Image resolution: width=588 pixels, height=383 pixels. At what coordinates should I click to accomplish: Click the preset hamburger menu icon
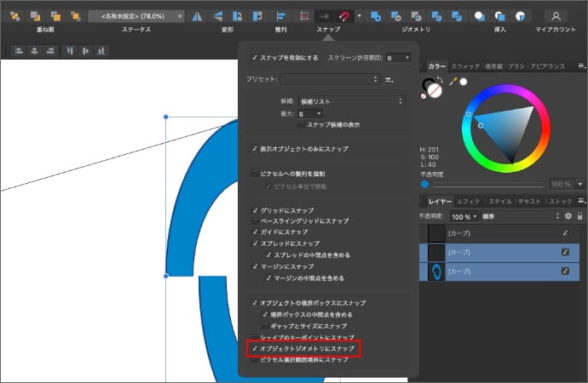tap(389, 79)
